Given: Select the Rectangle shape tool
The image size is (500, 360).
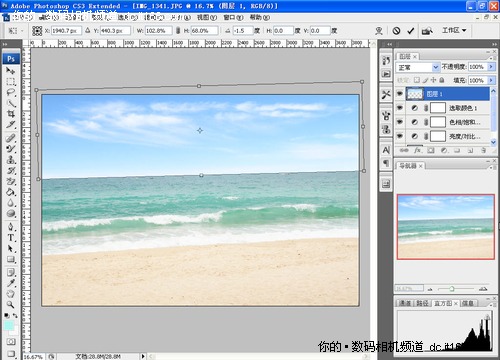Looking at the screenshot, I should [x=11, y=259].
